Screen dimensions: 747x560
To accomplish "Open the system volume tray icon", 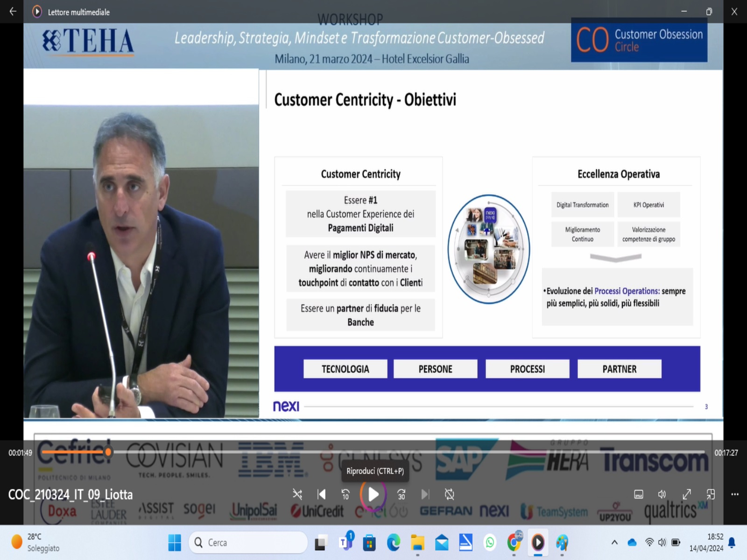I will click(x=662, y=542).
